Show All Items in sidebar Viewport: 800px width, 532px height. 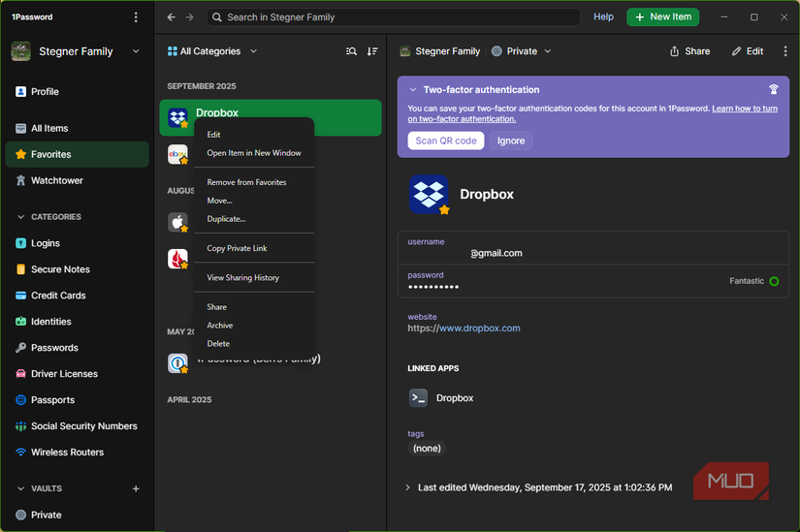pos(77,128)
